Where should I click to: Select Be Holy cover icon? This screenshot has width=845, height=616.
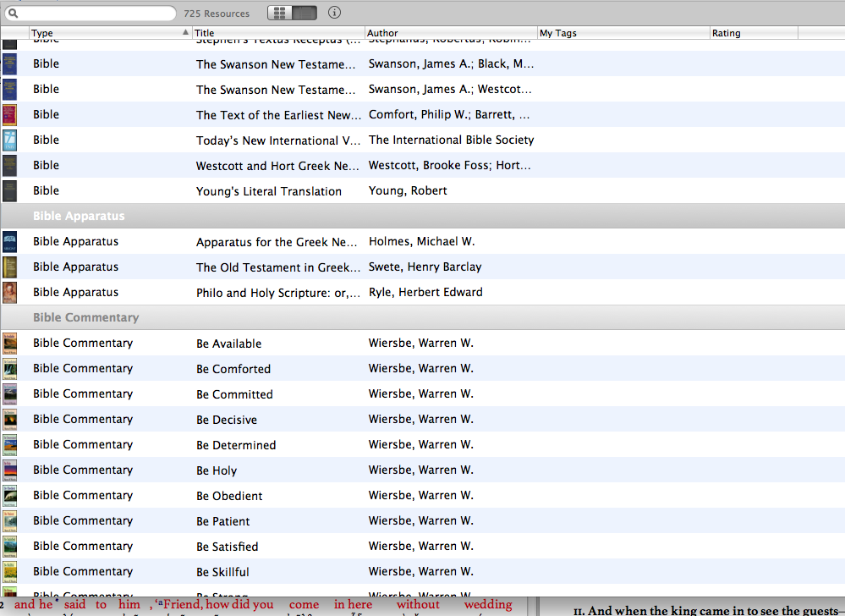(9, 470)
